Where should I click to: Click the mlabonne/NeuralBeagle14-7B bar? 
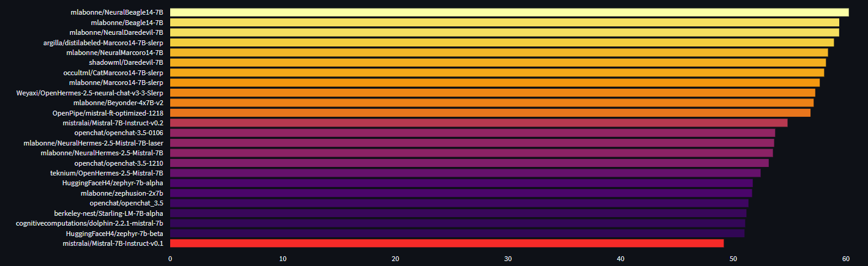tap(508, 12)
